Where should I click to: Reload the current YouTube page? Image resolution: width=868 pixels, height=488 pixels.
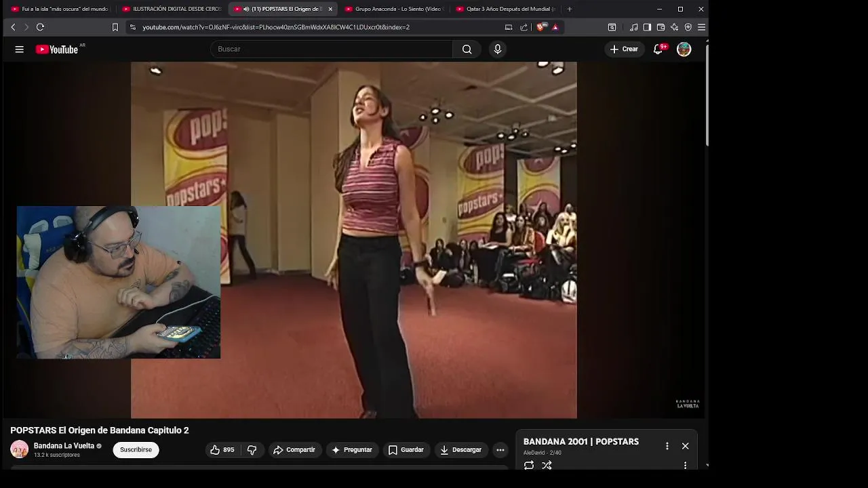tap(40, 27)
